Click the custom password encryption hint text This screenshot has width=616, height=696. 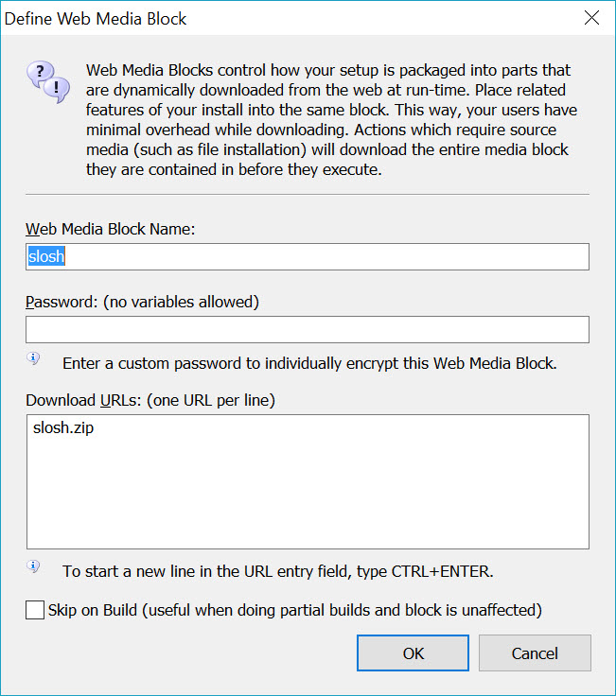(309, 363)
